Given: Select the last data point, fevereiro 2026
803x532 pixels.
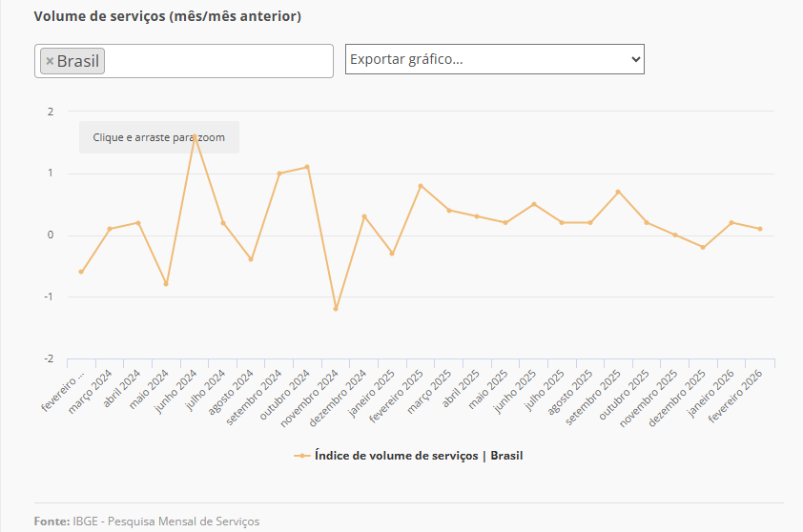Looking at the screenshot, I should 760,229.
